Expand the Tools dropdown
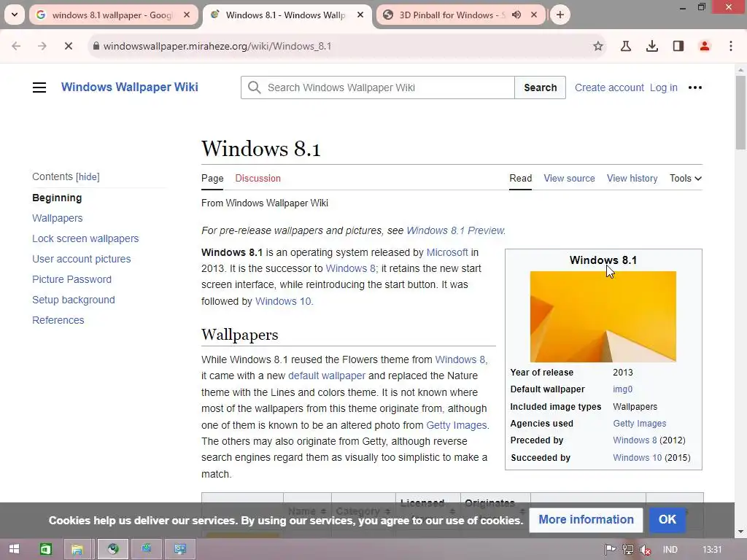This screenshot has width=747, height=560. pyautogui.click(x=686, y=178)
